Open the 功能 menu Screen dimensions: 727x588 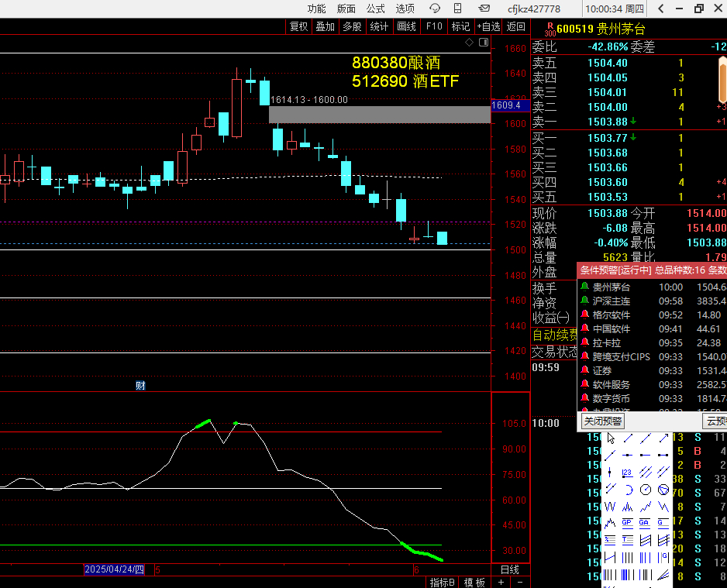coord(316,9)
